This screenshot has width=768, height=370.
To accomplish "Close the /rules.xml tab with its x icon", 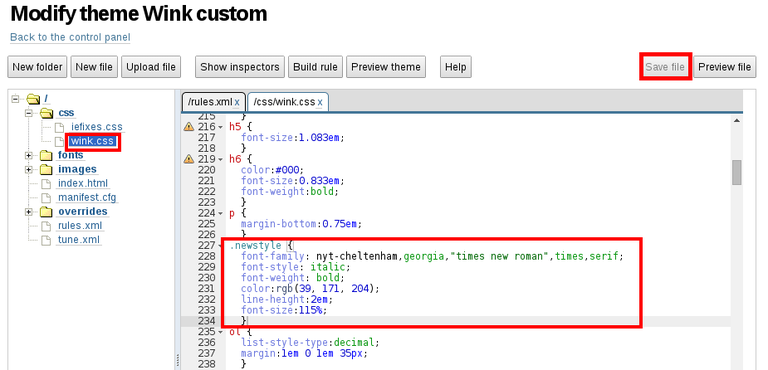I will click(x=237, y=102).
